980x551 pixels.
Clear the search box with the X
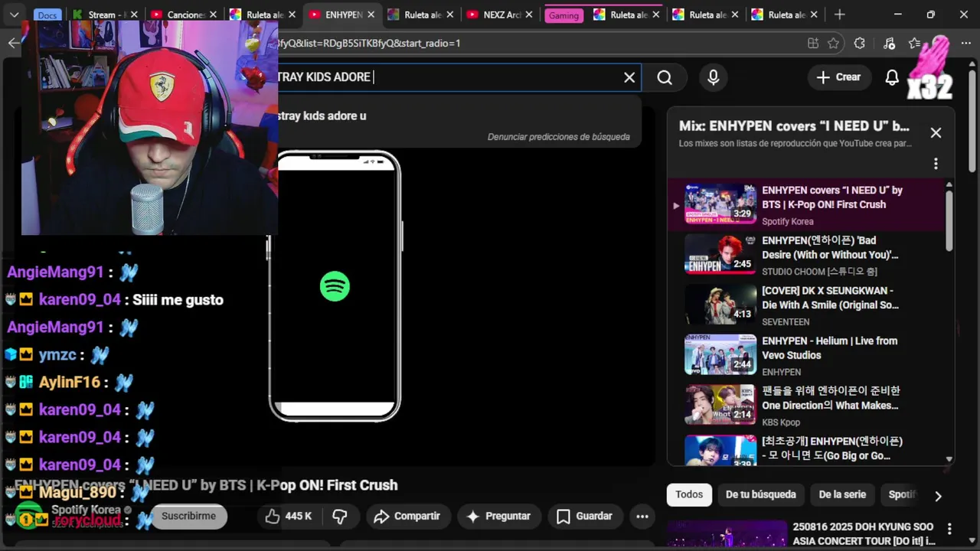click(629, 77)
